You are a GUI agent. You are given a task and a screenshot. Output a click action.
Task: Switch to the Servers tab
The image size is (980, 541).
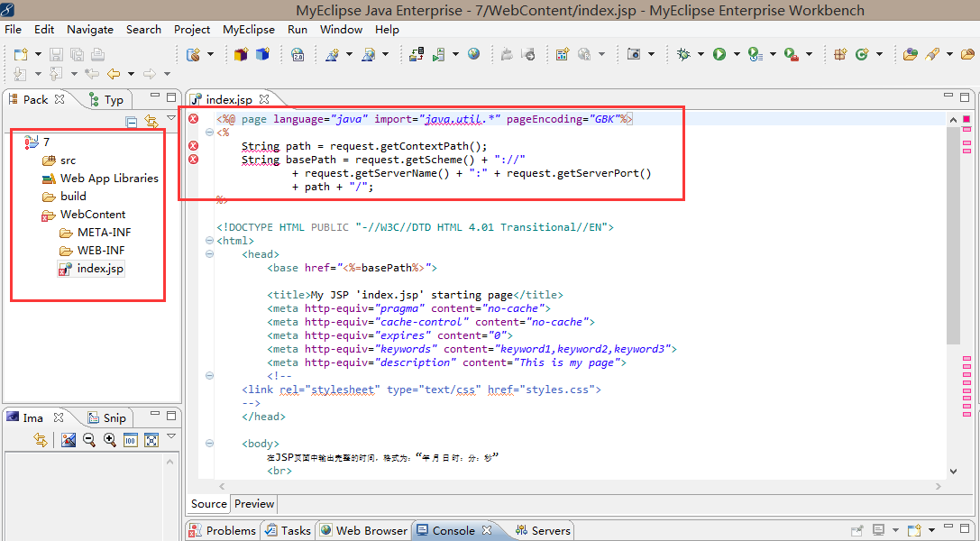tap(543, 530)
